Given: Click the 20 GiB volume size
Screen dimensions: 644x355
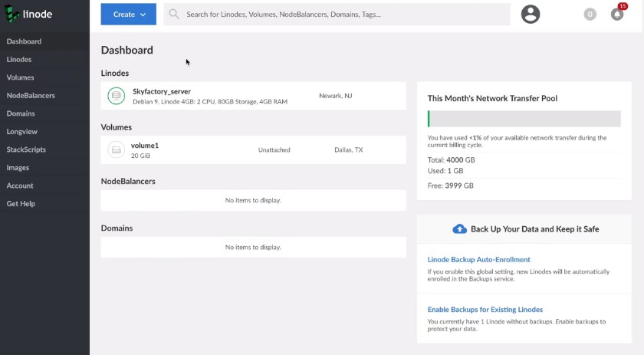Looking at the screenshot, I should pos(140,156).
